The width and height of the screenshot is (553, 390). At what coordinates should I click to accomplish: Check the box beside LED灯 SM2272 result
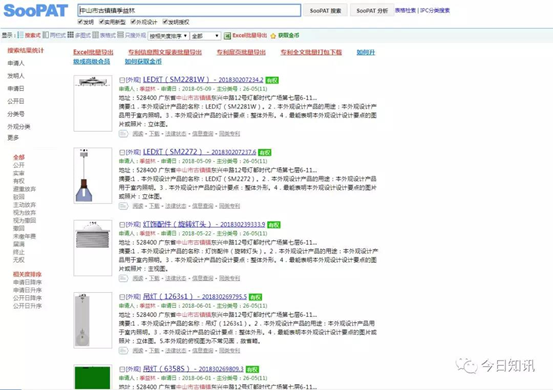click(x=122, y=152)
